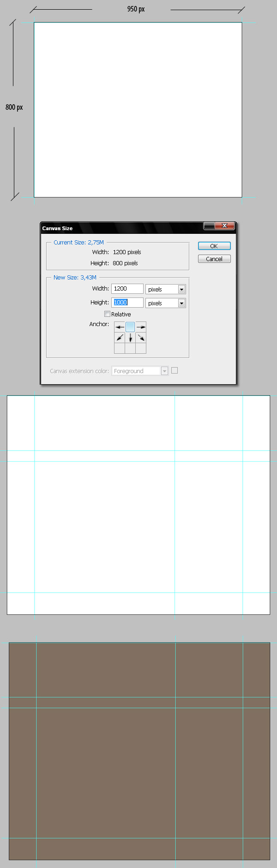Select the empty bottom-left anchor cell
This screenshot has width=277, height=868.
(x=120, y=348)
